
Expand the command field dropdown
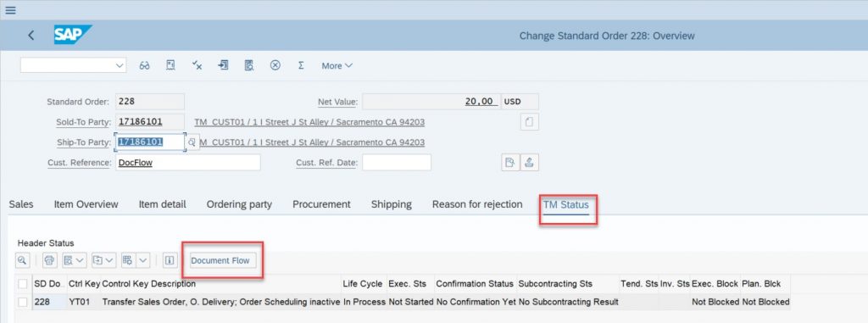[x=120, y=65]
